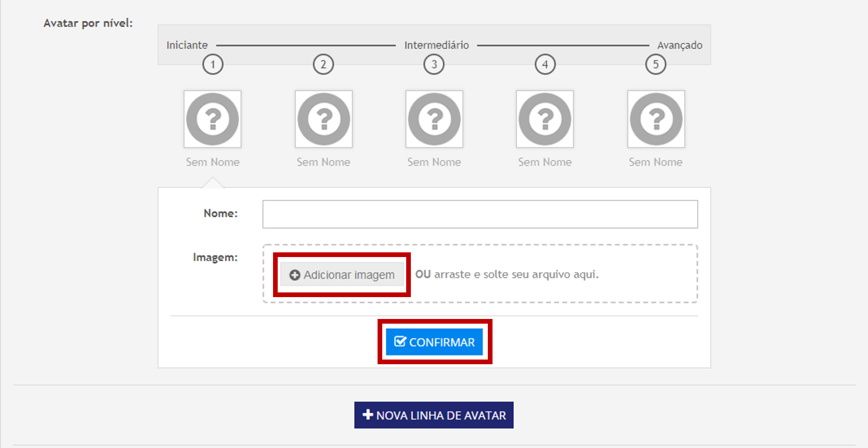Open the second avatar placeholder image
The width and height of the screenshot is (868, 448).
(x=323, y=119)
